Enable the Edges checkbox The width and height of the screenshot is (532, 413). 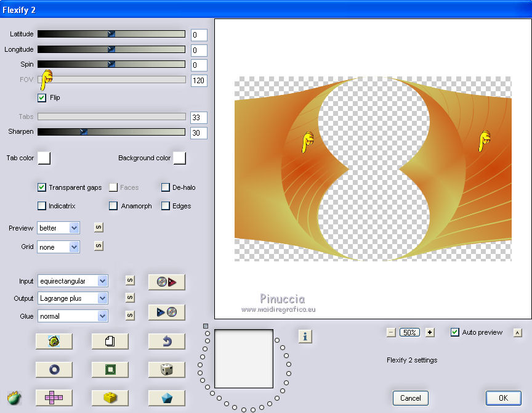tap(166, 206)
